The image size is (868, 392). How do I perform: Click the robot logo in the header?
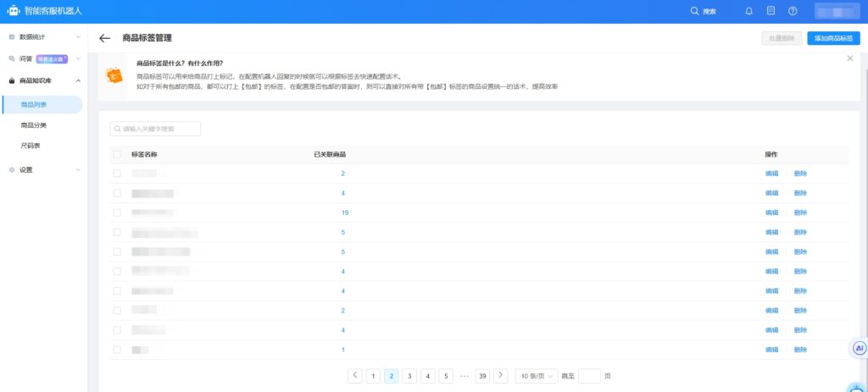tap(14, 11)
